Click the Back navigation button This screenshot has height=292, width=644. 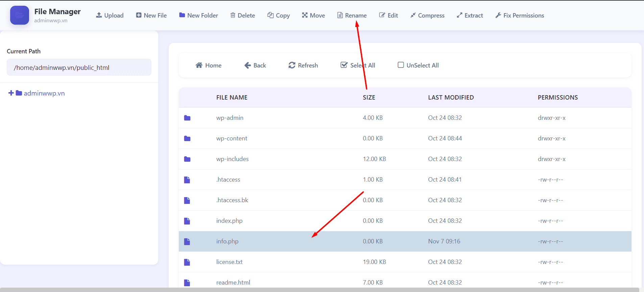coord(255,65)
